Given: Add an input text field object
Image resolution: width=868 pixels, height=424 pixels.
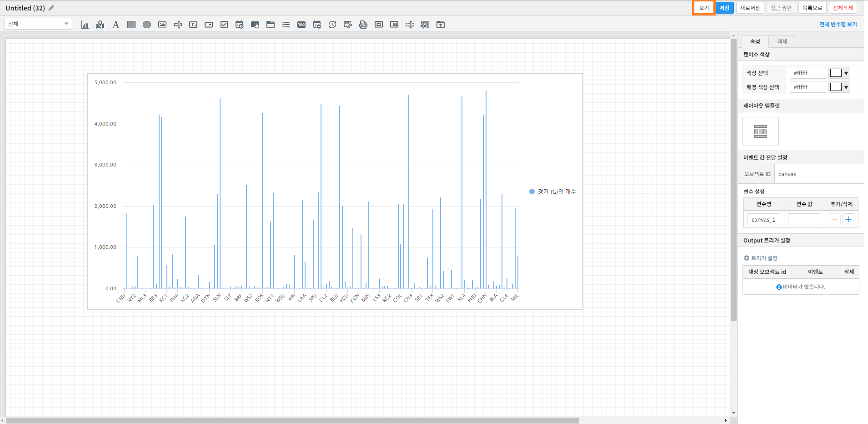Looking at the screenshot, I should click(x=178, y=25).
